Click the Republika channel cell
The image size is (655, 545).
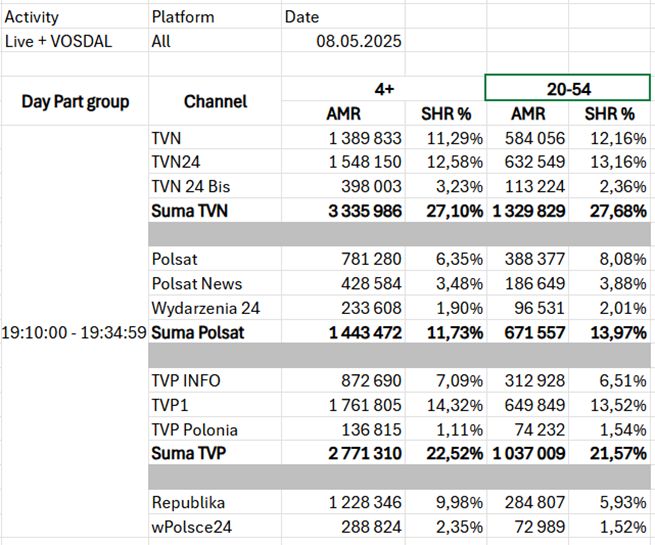tap(188, 502)
